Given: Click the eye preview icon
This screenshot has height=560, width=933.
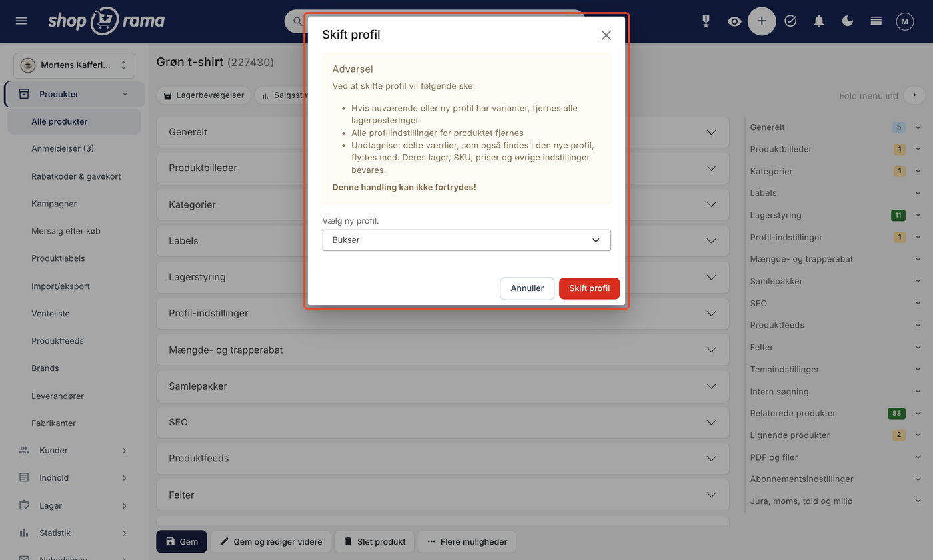Looking at the screenshot, I should point(734,21).
